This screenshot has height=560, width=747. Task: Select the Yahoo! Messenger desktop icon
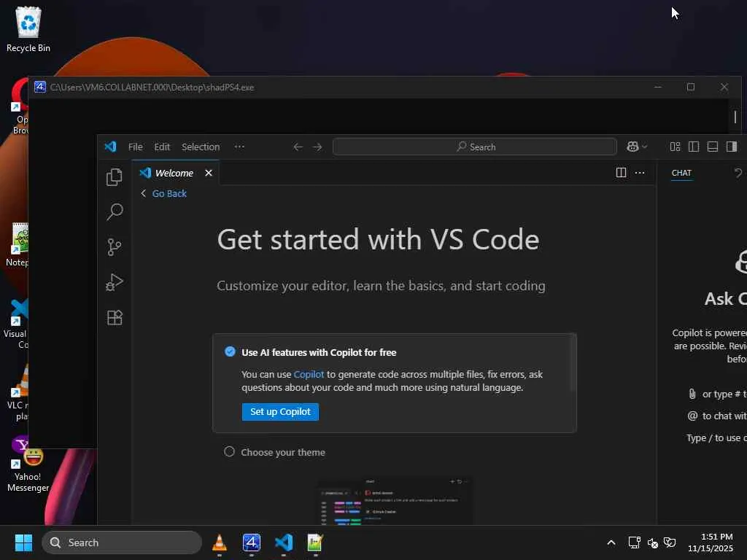[x=28, y=464]
